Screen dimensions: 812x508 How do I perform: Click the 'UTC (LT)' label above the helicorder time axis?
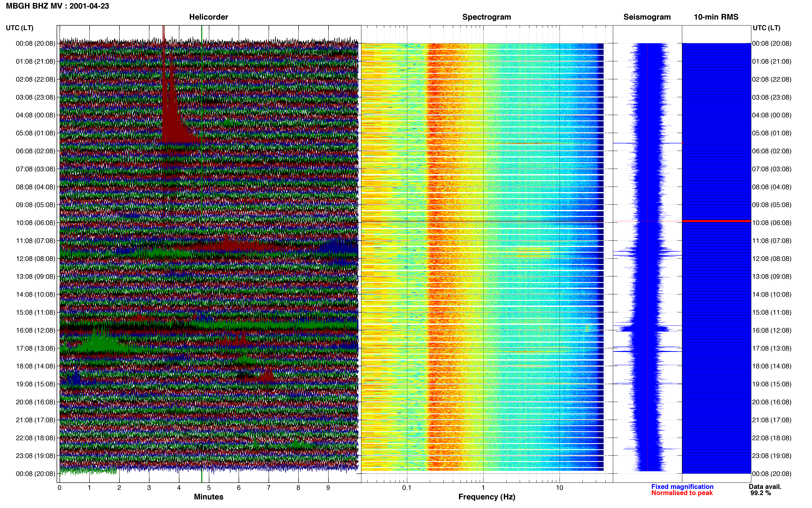coord(20,28)
